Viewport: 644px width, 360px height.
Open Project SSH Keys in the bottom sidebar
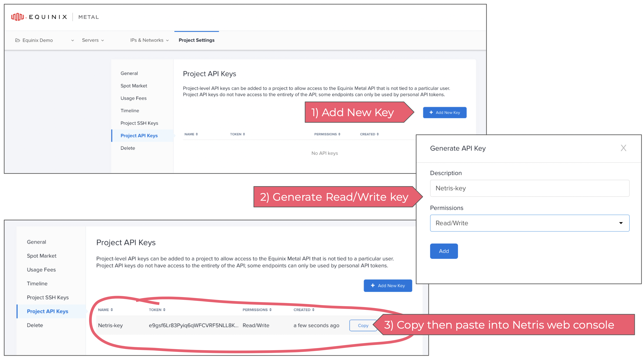48,297
